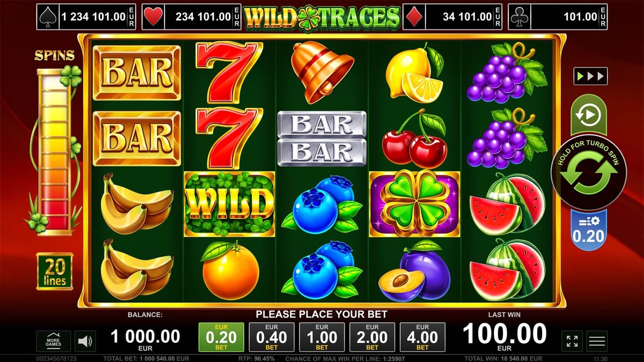The width and height of the screenshot is (644, 362).
Task: Select the EUR 0.20 bet
Action: tap(221, 337)
